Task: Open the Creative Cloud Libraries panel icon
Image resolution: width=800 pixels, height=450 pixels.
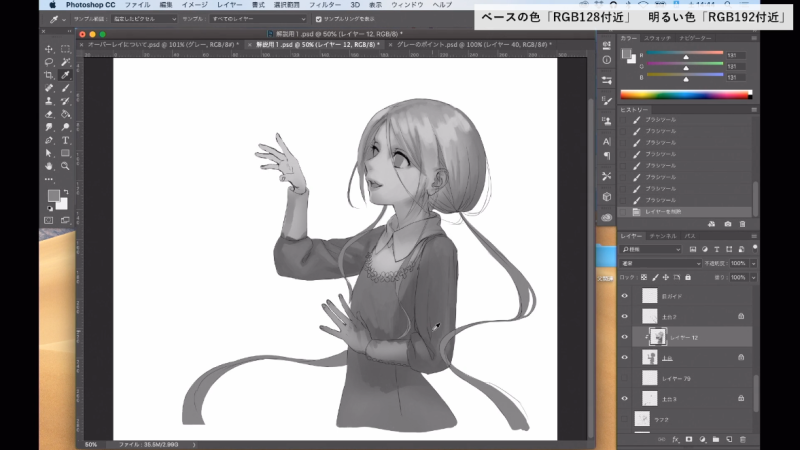Action: coord(607,217)
